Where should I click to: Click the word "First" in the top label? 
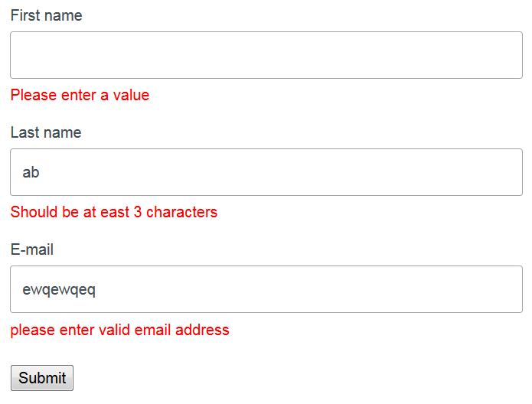25,15
